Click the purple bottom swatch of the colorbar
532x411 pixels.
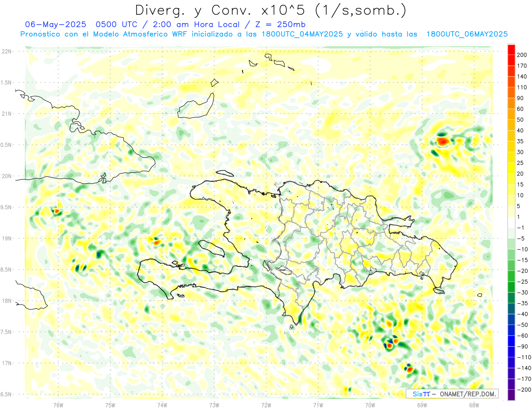[511, 395]
